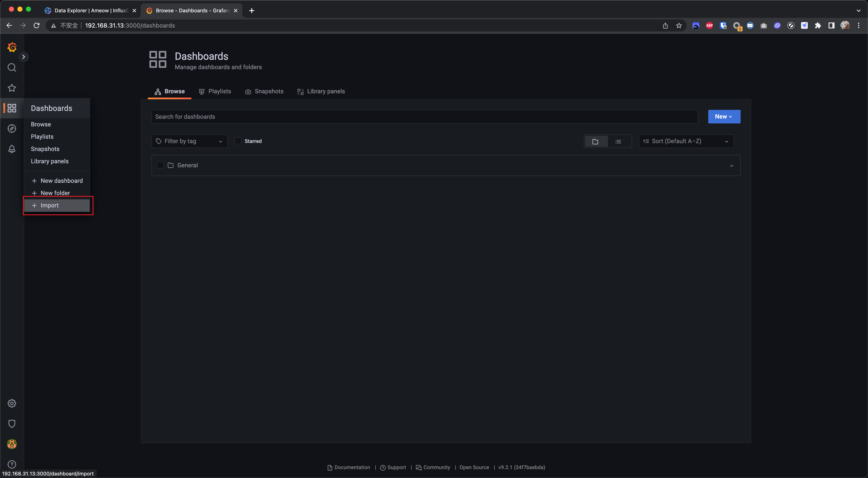Switch to list view icon

618,141
